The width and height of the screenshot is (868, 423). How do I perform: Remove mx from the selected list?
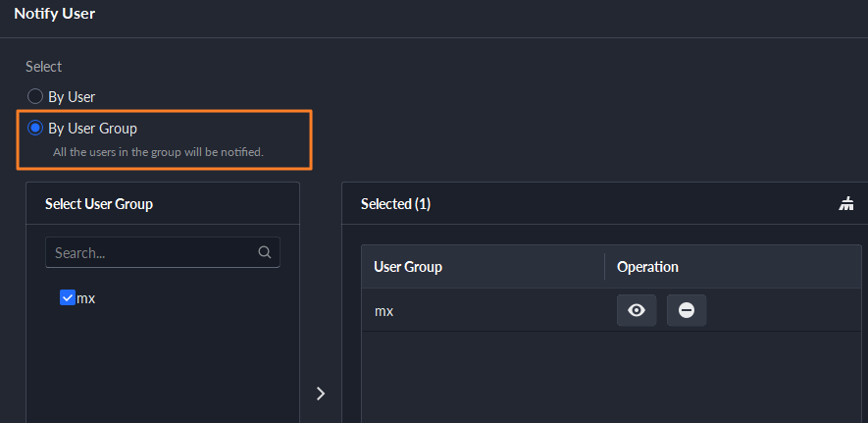coord(687,310)
